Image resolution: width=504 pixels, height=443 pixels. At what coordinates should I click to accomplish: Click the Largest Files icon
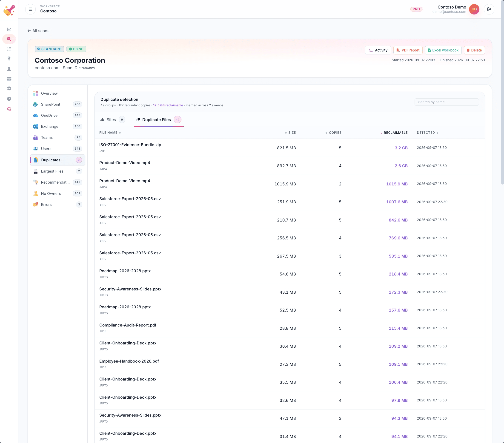35,171
